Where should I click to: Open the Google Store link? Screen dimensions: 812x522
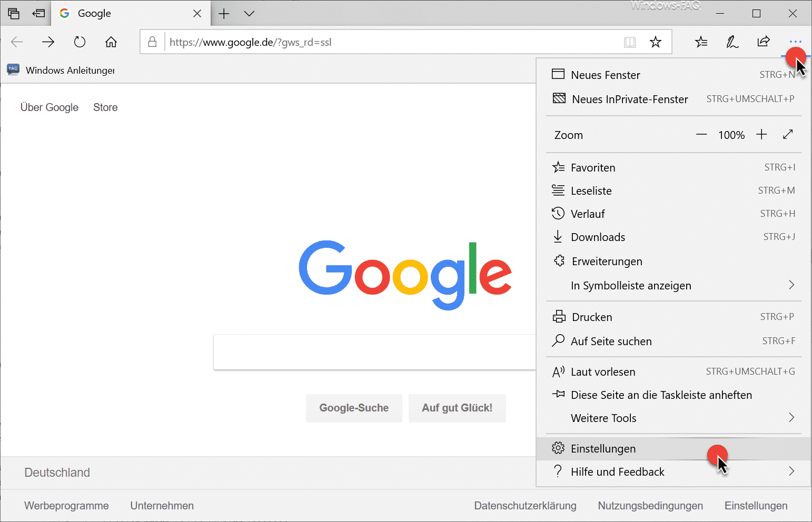pyautogui.click(x=105, y=107)
